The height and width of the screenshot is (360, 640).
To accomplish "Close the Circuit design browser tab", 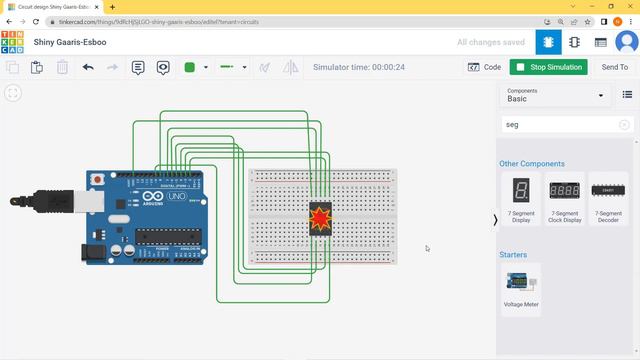I will click(97, 7).
